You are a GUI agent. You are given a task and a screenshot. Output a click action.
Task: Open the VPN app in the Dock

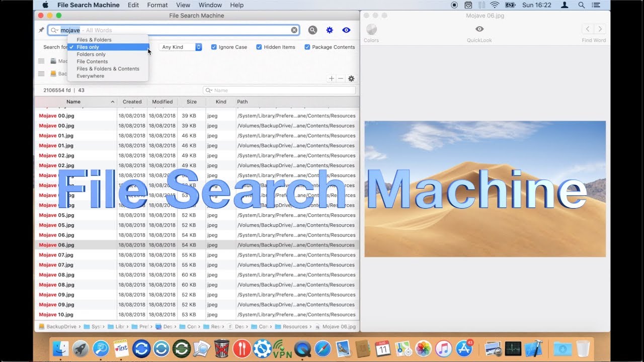(282, 348)
